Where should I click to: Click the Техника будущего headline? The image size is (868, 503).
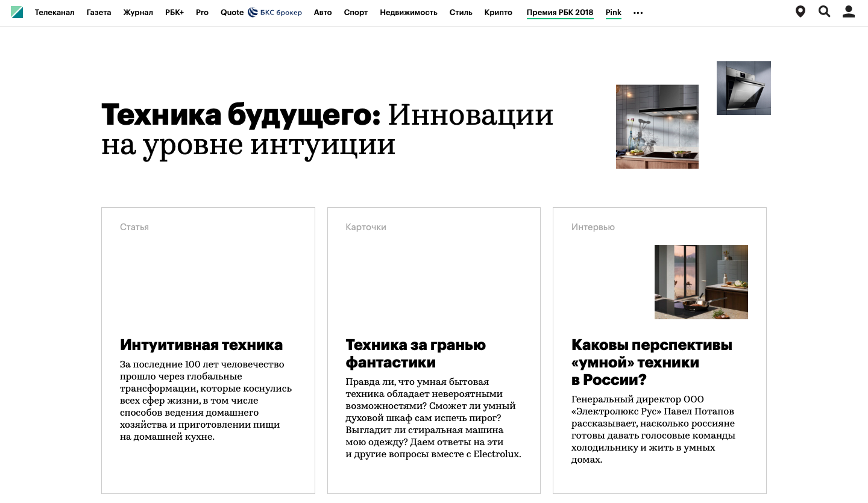[x=327, y=130]
